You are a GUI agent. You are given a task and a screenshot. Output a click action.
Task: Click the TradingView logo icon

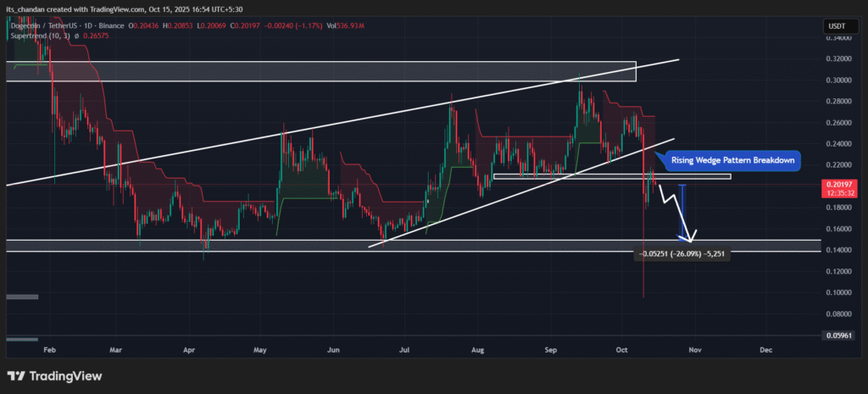click(x=18, y=375)
